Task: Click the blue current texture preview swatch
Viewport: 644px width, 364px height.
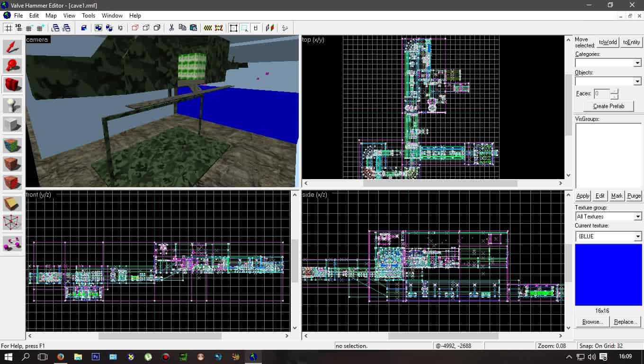Action: [x=608, y=275]
